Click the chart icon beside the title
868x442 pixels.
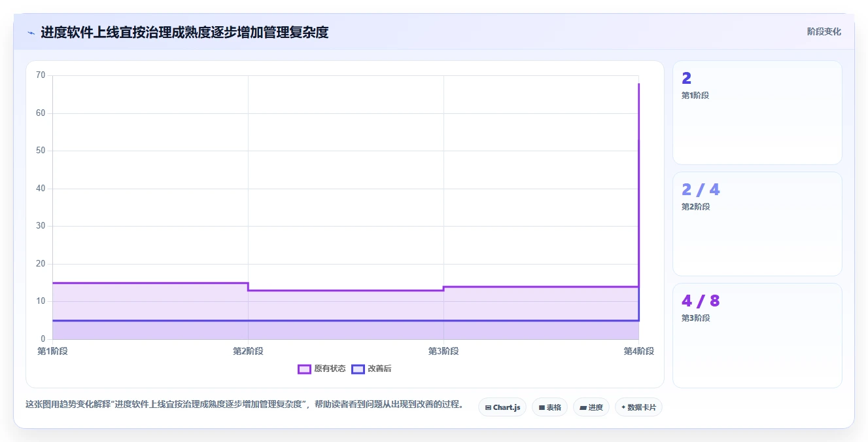[x=31, y=32]
